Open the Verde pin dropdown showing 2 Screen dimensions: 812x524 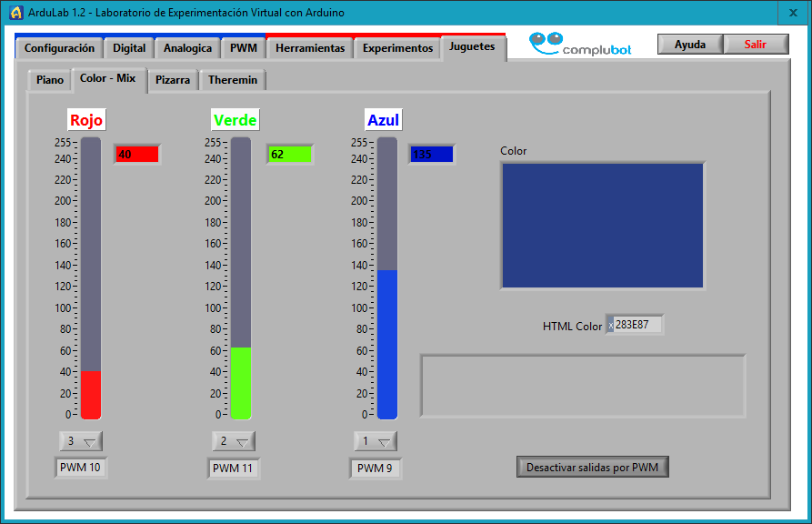(234, 441)
